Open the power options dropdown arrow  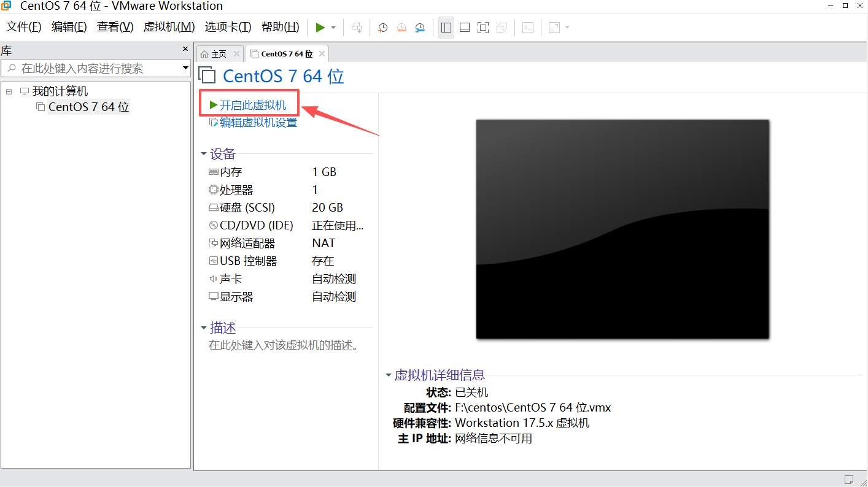tap(333, 28)
